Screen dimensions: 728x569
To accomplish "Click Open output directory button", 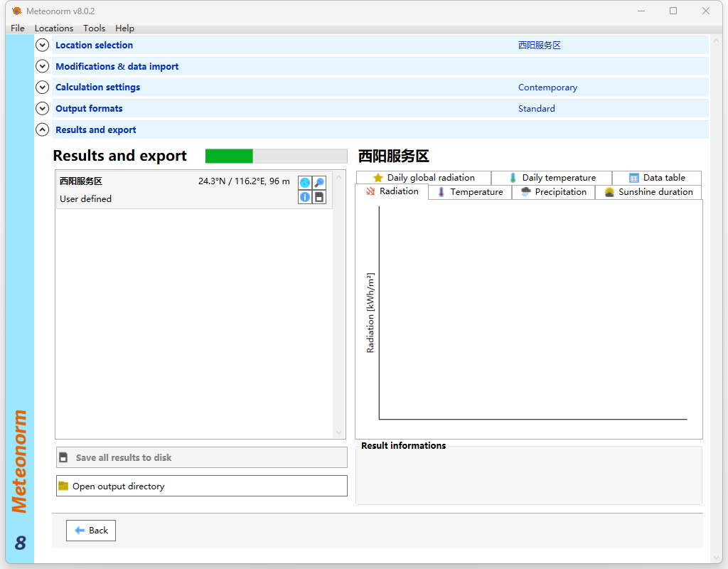I will [x=201, y=486].
